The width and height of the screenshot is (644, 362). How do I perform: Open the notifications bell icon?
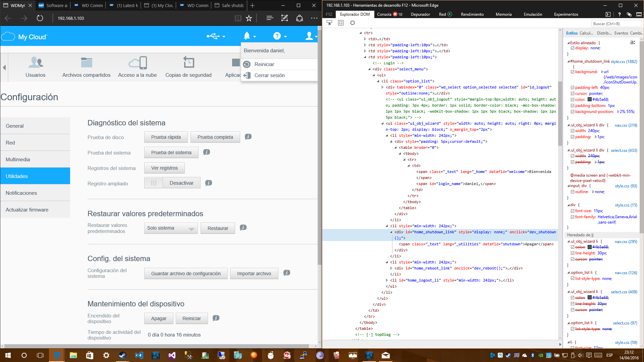pyautogui.click(x=247, y=36)
